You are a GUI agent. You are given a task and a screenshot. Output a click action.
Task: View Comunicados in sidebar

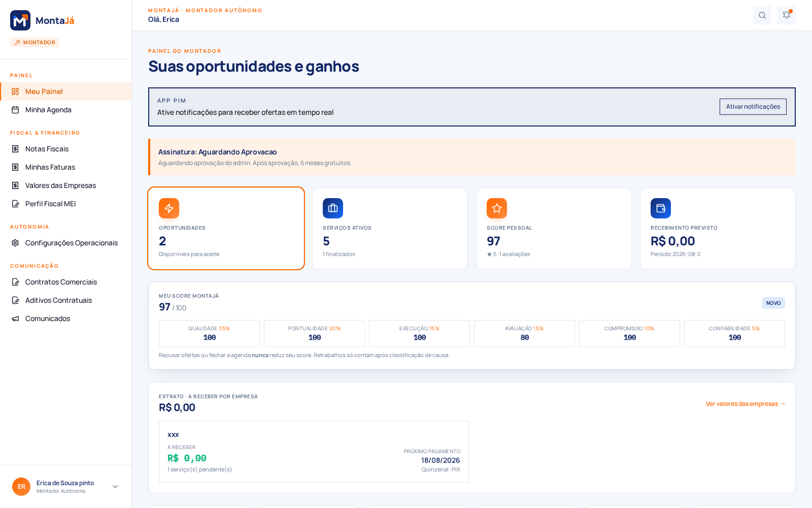pos(66,319)
